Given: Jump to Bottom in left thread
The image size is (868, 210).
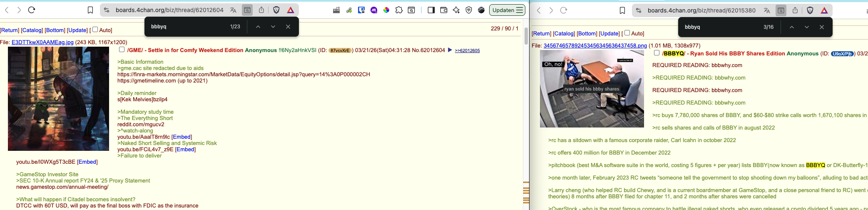Looking at the screenshot, I should pos(55,30).
